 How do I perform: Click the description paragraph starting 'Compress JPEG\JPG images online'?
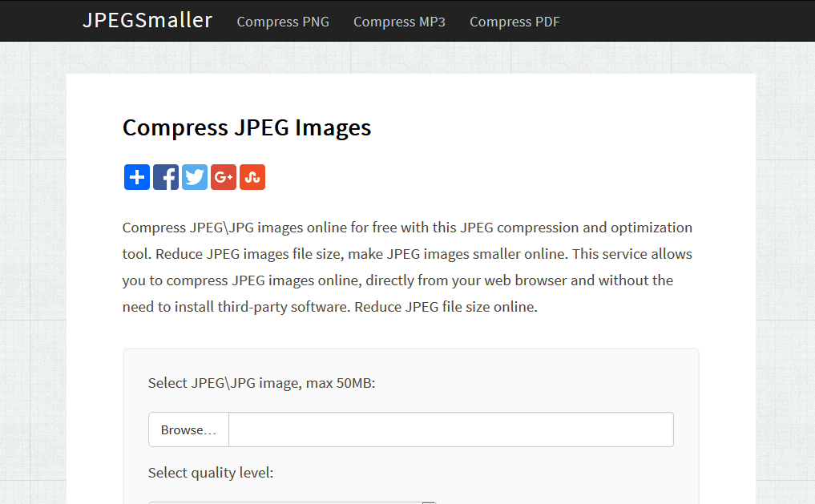[407, 267]
